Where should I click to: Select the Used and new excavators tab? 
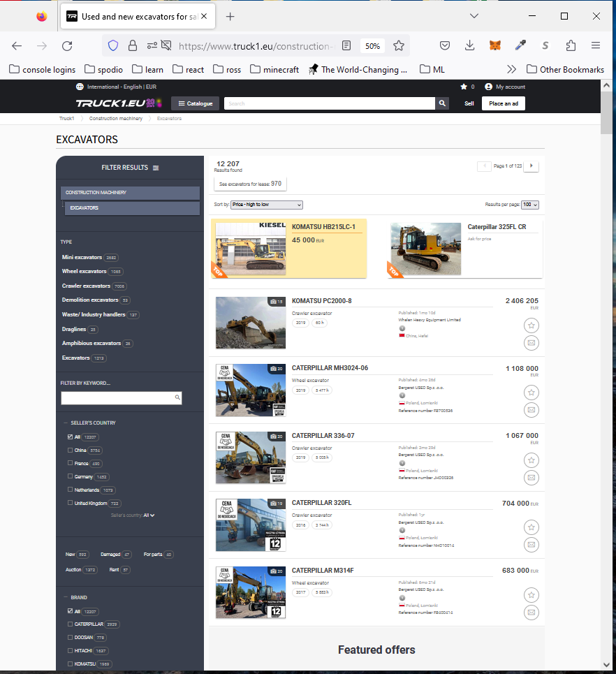138,16
